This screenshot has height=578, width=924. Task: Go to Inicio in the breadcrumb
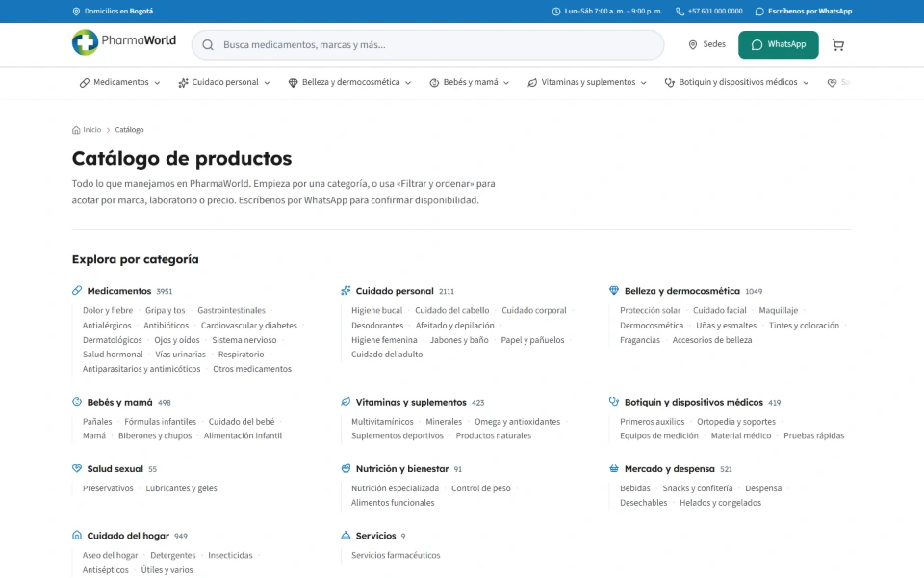87,130
